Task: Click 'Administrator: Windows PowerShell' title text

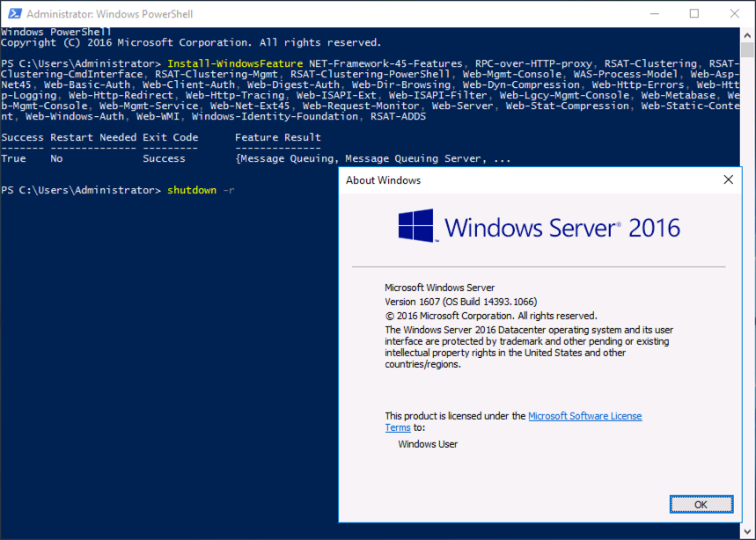Action: tap(109, 14)
